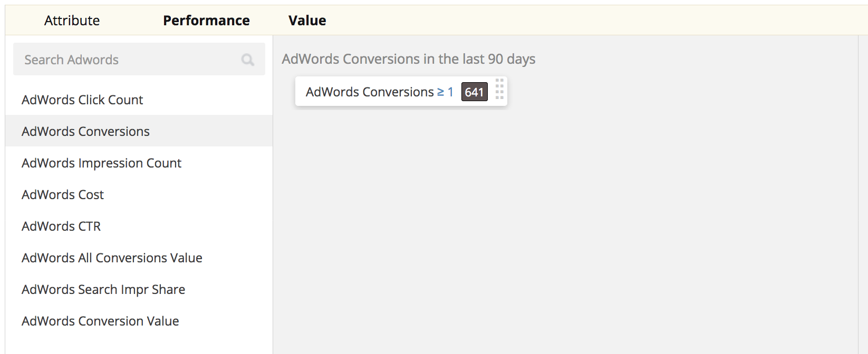Image resolution: width=868 pixels, height=354 pixels.
Task: Click the right-side vertical scrollbar
Action: point(863,190)
